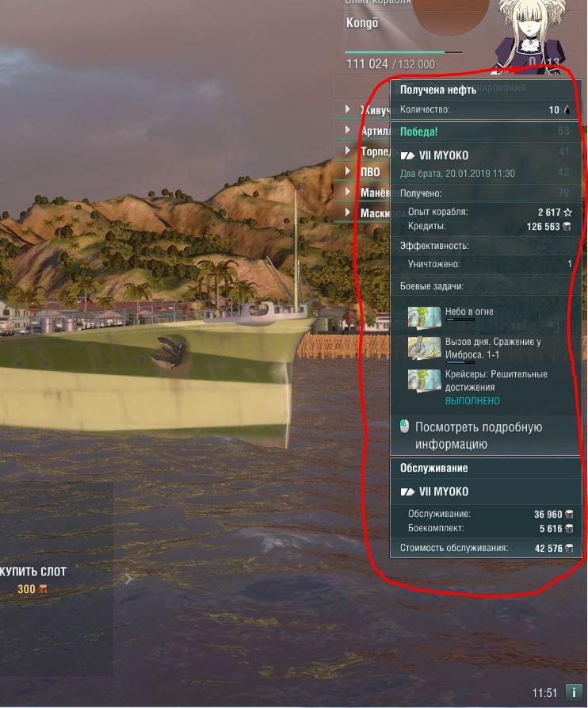The height and width of the screenshot is (708, 588).
Task: Click the mouse icon beside Посмотреть подробную информацию
Action: click(404, 427)
